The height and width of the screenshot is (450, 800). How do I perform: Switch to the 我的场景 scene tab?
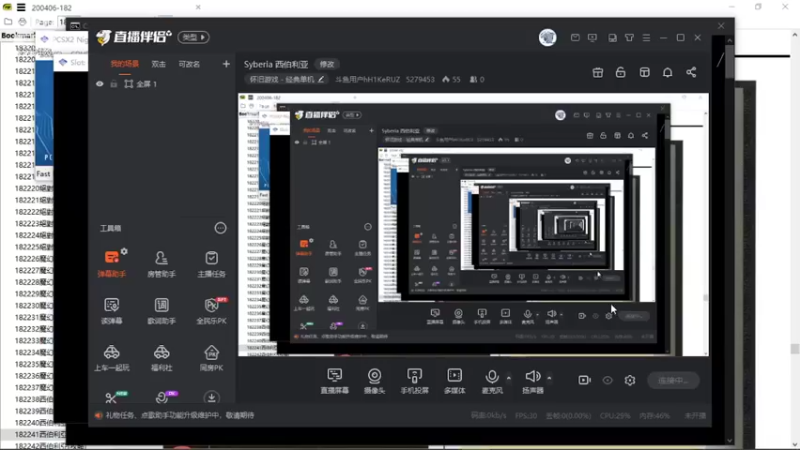pyautogui.click(x=124, y=64)
